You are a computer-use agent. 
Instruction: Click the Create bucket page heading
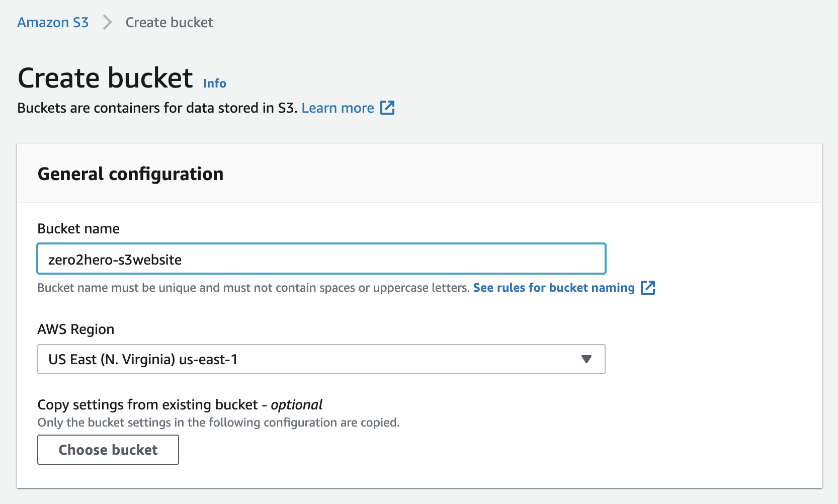click(106, 78)
